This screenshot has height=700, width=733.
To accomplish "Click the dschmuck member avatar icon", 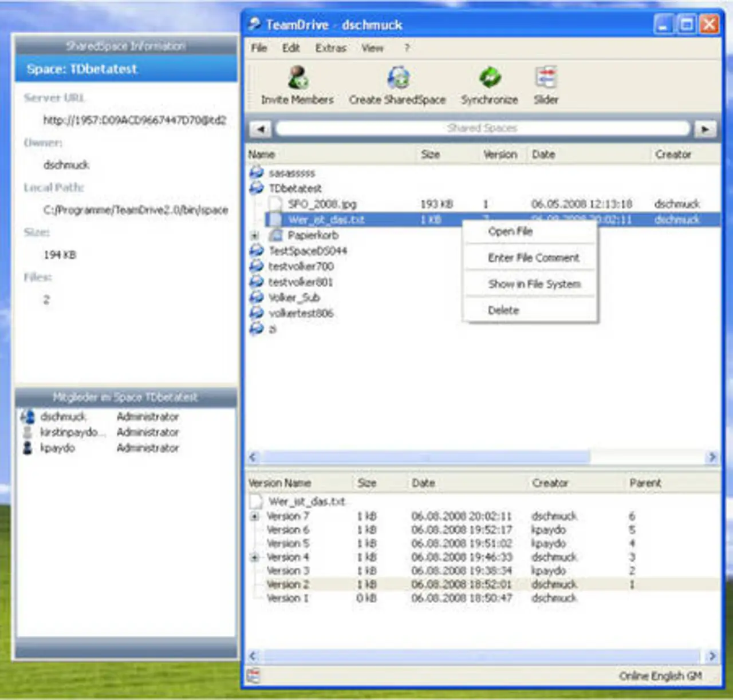I will pyautogui.click(x=27, y=417).
